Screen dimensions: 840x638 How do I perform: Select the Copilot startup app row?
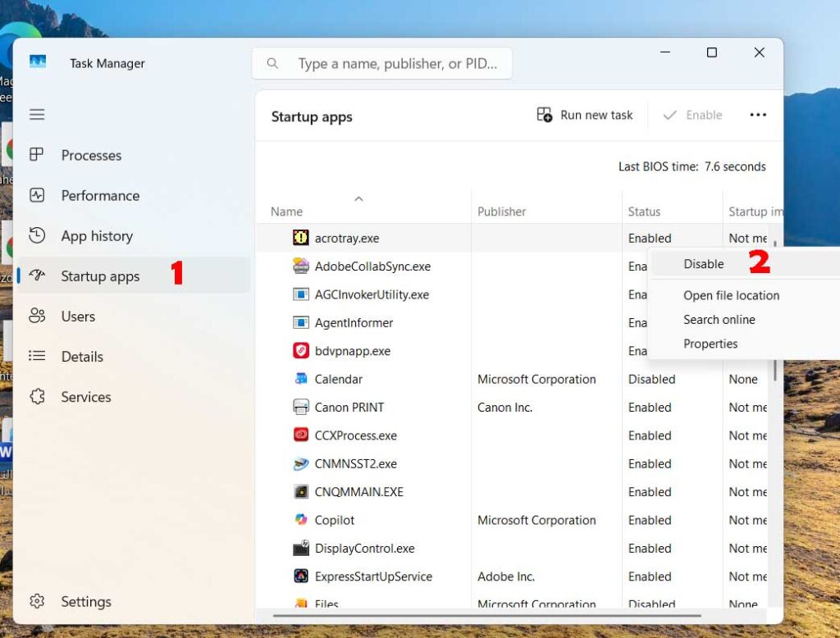(335, 520)
